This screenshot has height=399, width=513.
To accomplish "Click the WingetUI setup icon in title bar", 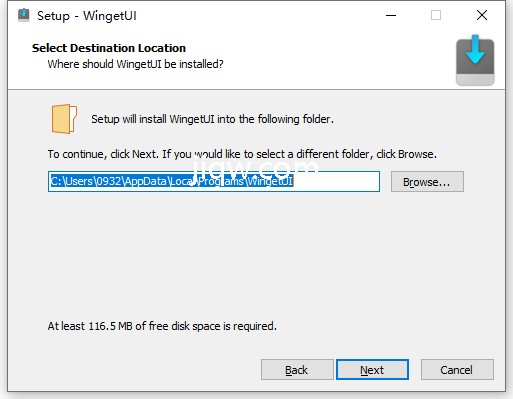I will click(x=24, y=15).
